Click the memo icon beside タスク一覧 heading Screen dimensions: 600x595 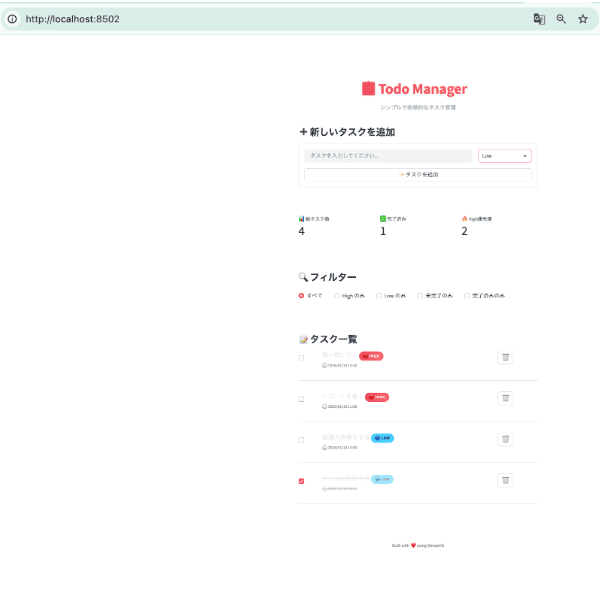[x=303, y=339]
